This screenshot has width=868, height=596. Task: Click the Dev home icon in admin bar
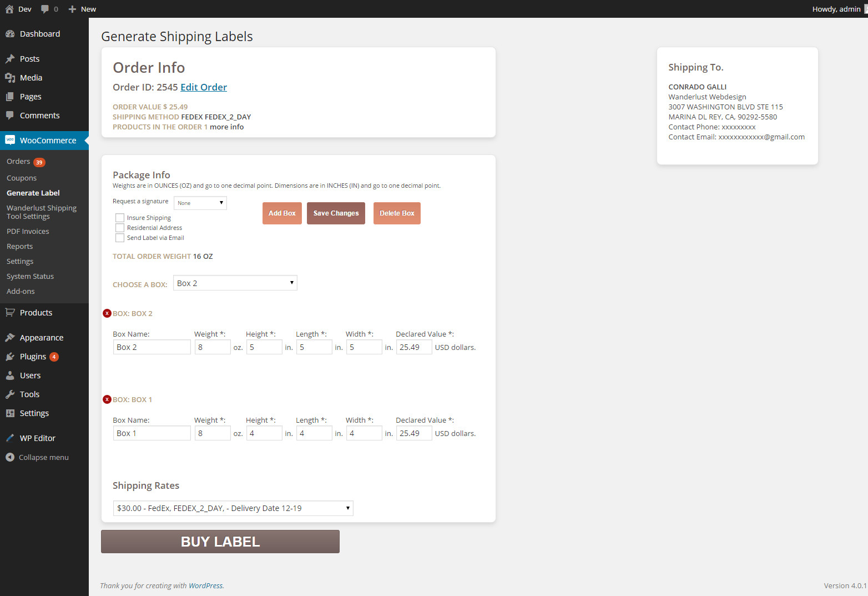click(x=9, y=9)
